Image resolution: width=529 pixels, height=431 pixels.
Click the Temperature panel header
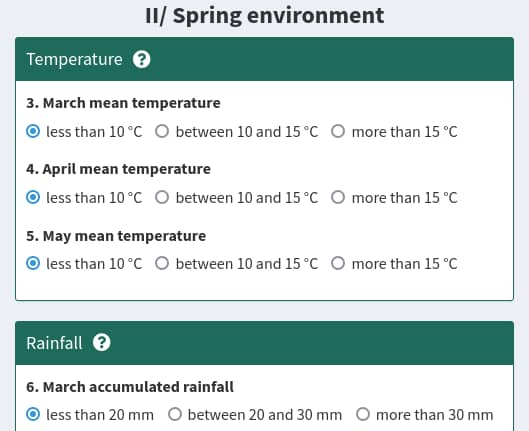click(x=264, y=59)
